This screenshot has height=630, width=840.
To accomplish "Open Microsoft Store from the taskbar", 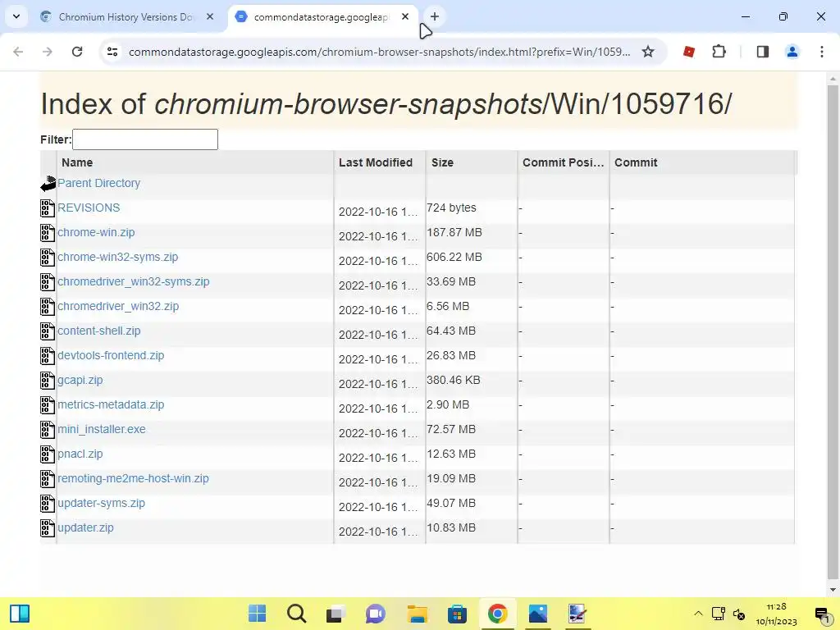I will (457, 614).
